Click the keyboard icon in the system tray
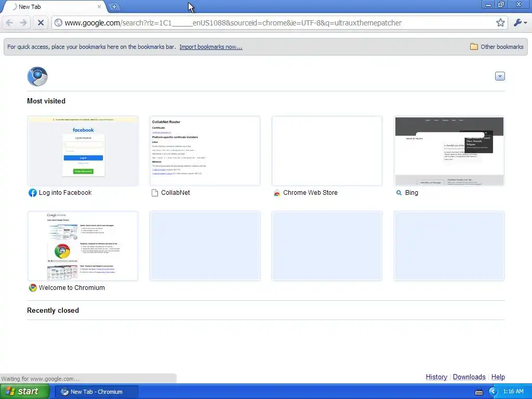 coord(478,392)
